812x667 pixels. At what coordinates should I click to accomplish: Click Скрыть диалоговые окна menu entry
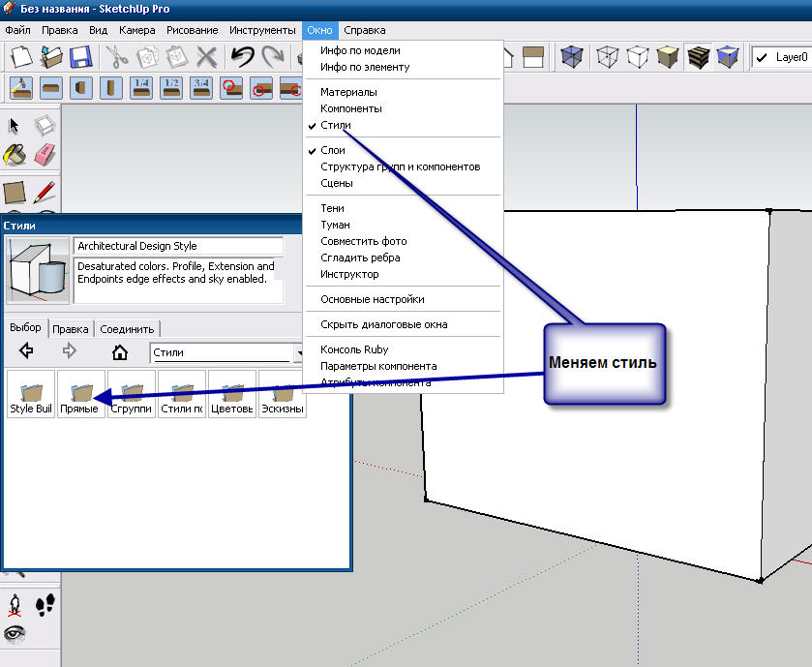point(383,324)
